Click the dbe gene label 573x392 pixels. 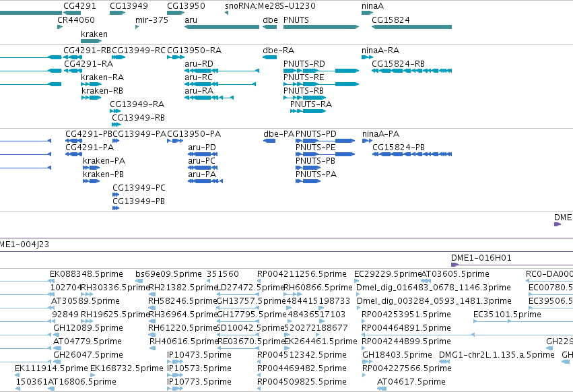click(x=270, y=20)
